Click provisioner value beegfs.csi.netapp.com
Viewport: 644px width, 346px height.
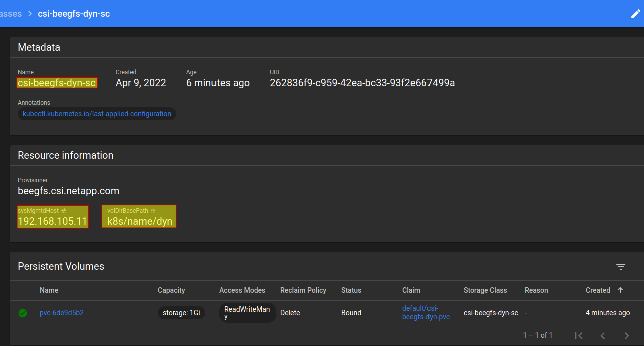pyautogui.click(x=68, y=191)
